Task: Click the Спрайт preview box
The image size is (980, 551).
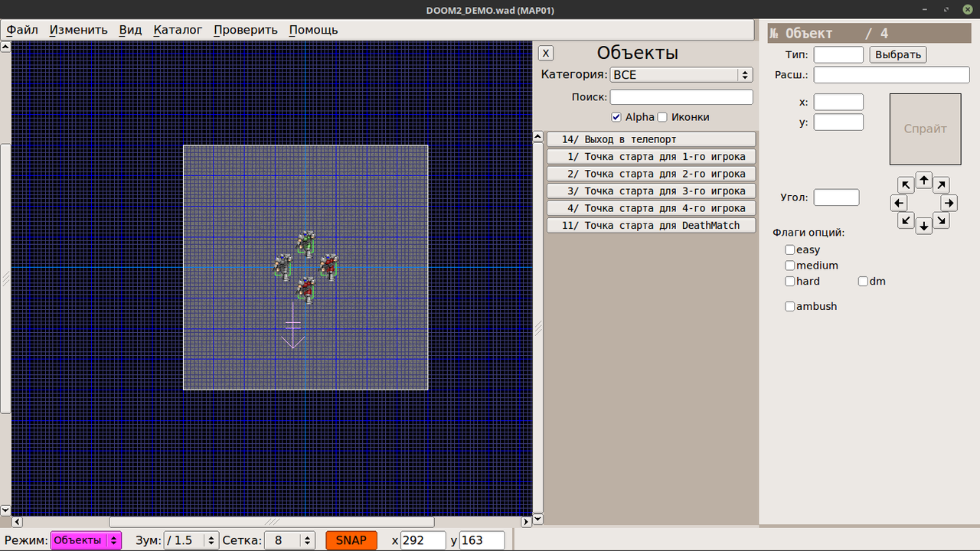Action: [925, 129]
